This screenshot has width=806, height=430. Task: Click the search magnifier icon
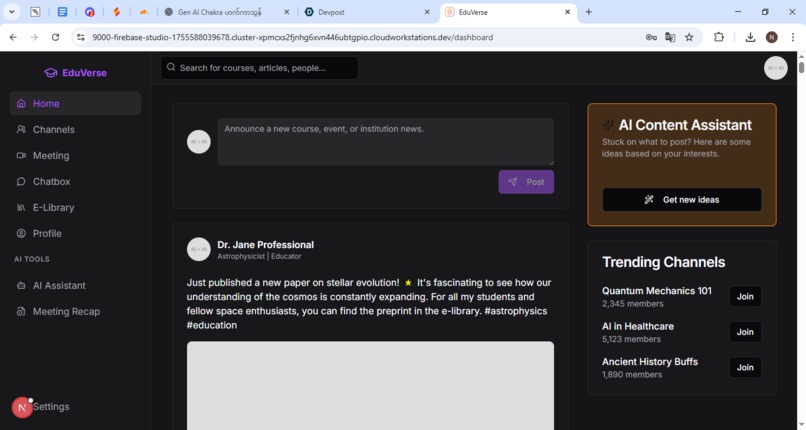tap(171, 67)
